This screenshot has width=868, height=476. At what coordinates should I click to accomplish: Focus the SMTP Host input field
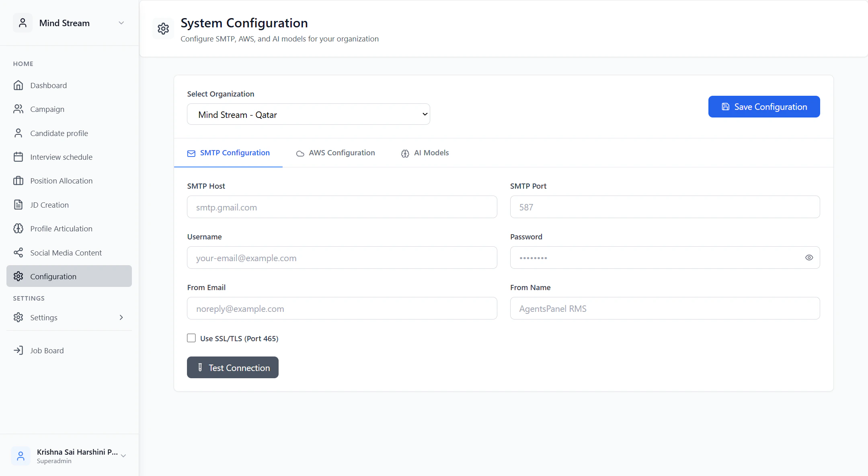click(x=342, y=207)
